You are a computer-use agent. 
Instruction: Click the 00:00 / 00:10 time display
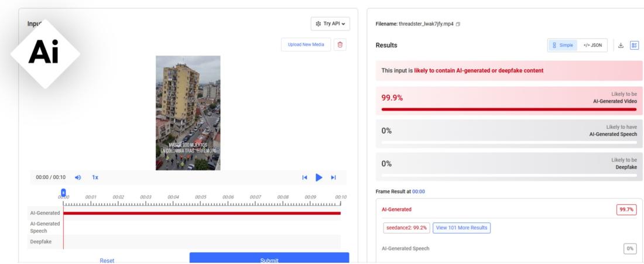point(50,177)
